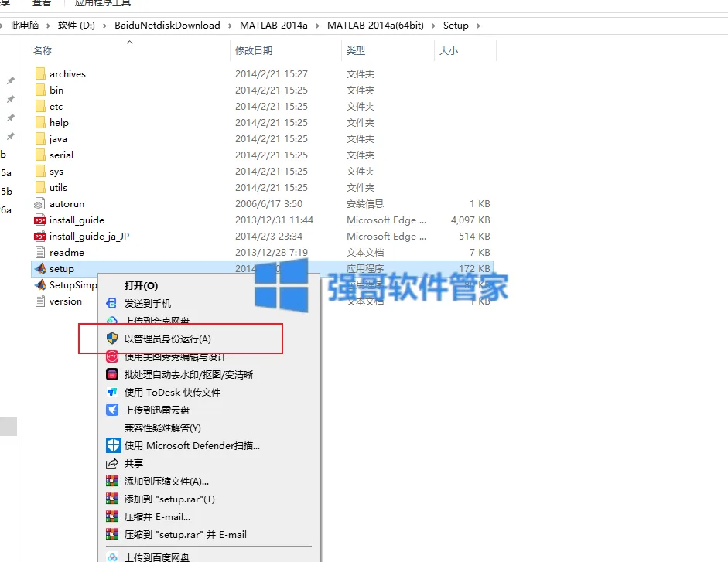Click the Setup breadcrumb segment

[x=456, y=26]
